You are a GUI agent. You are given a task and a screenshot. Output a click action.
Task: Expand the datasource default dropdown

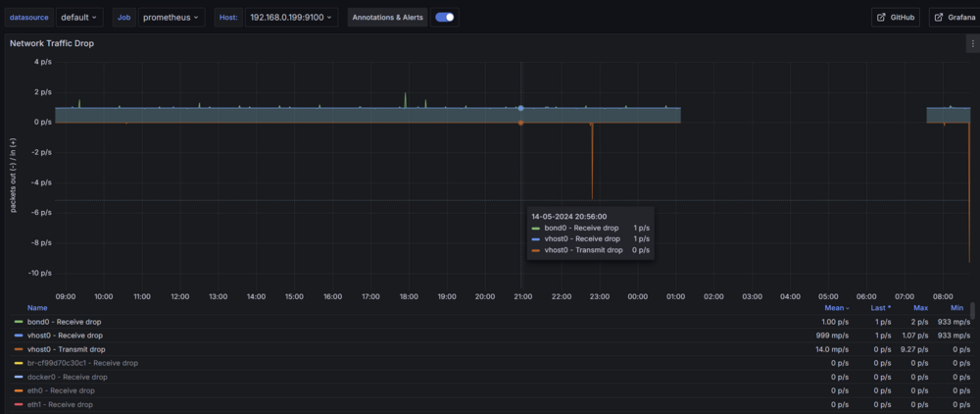coord(79,18)
